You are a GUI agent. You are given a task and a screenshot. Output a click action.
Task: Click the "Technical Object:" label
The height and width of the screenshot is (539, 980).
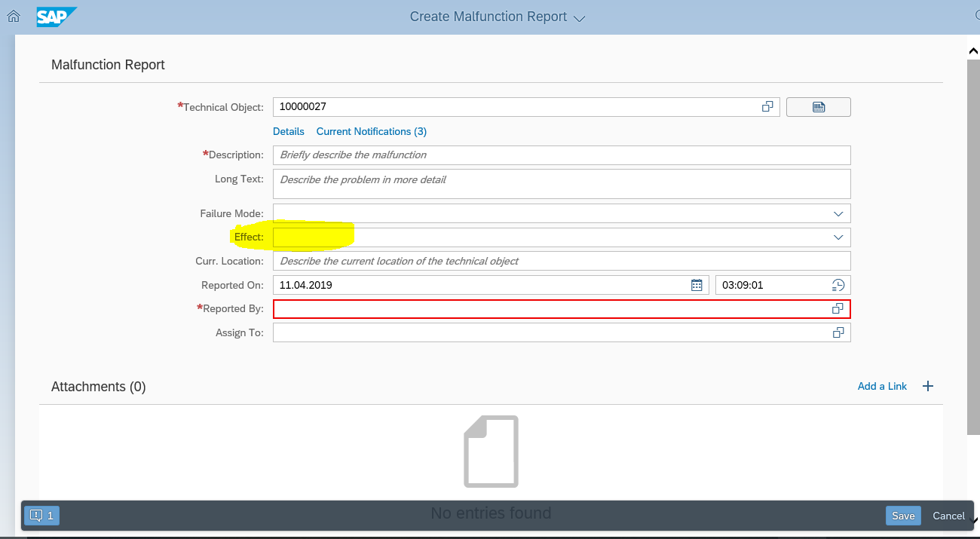tap(224, 107)
